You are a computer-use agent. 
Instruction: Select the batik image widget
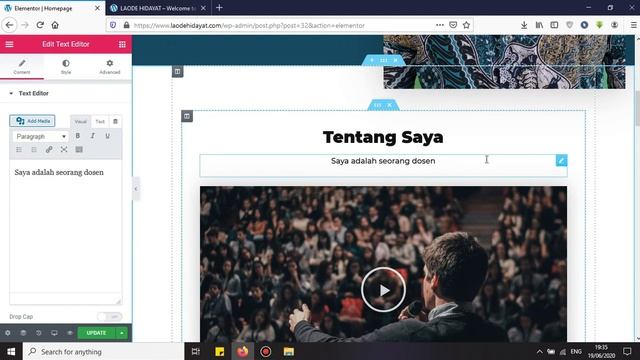point(504,62)
